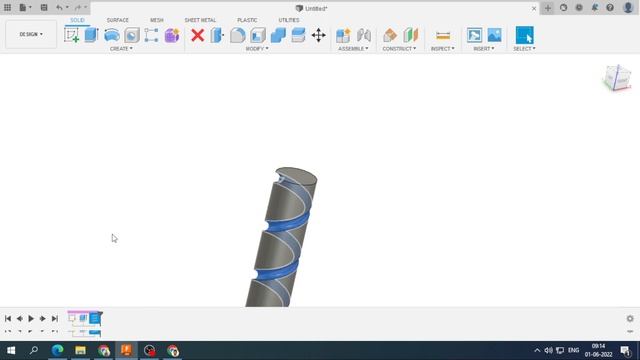
Task: Switch to the UTILITIES tab
Action: (289, 20)
